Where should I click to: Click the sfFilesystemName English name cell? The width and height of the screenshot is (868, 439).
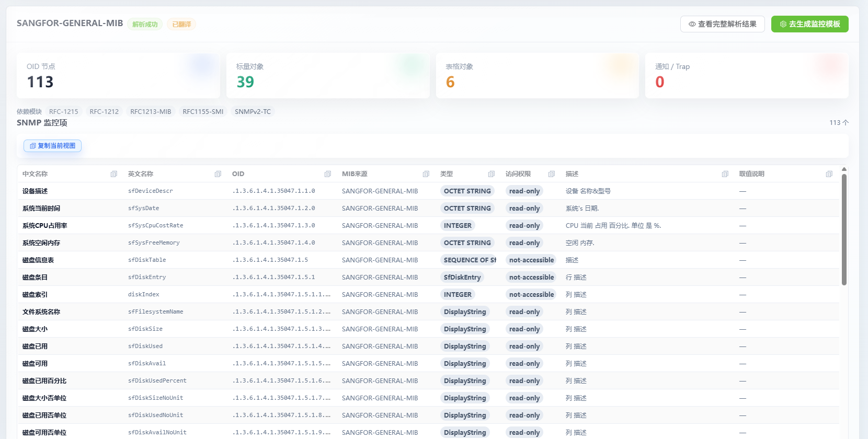(156, 312)
